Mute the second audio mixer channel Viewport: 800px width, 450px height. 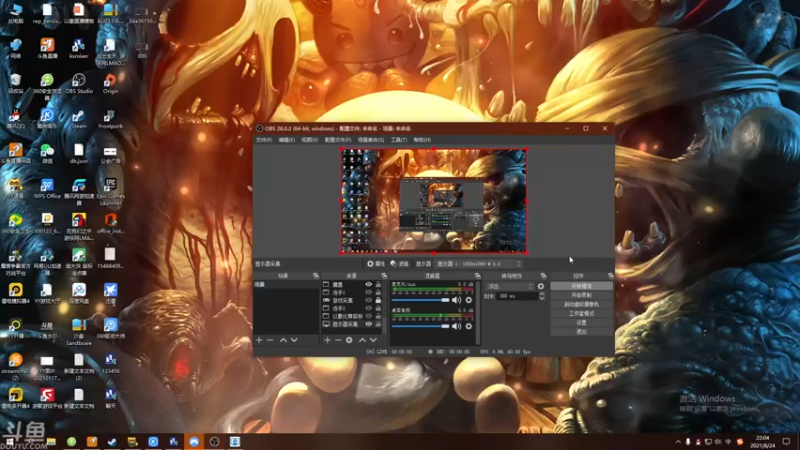click(457, 326)
